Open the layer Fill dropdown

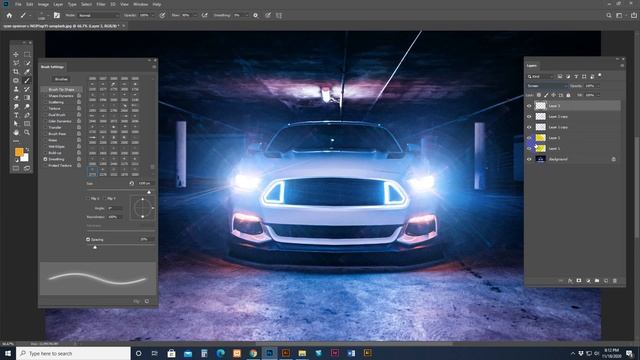coord(598,95)
